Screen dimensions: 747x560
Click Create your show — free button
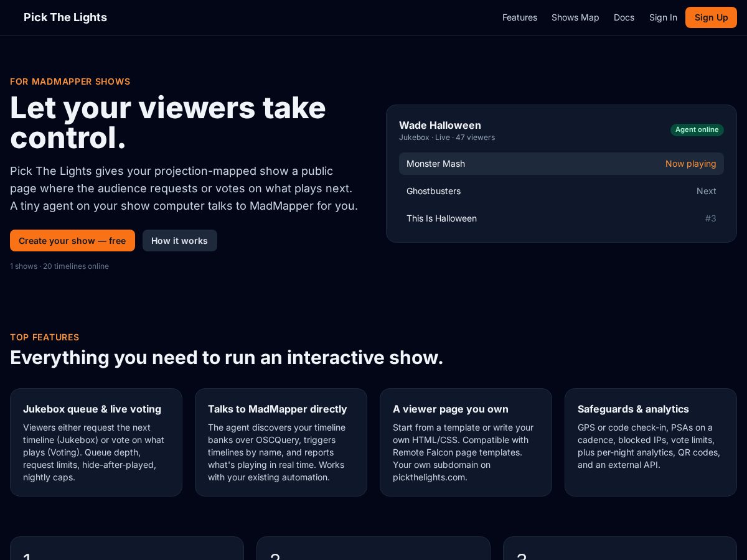72,241
